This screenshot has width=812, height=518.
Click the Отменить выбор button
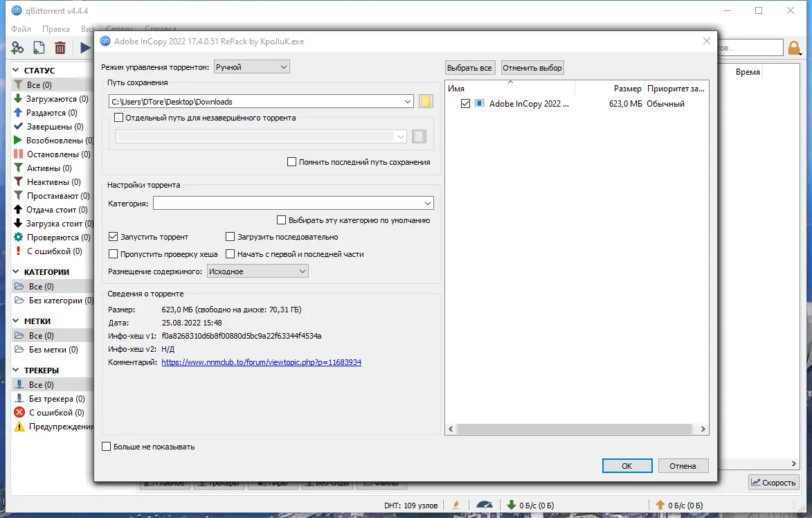[x=532, y=68]
